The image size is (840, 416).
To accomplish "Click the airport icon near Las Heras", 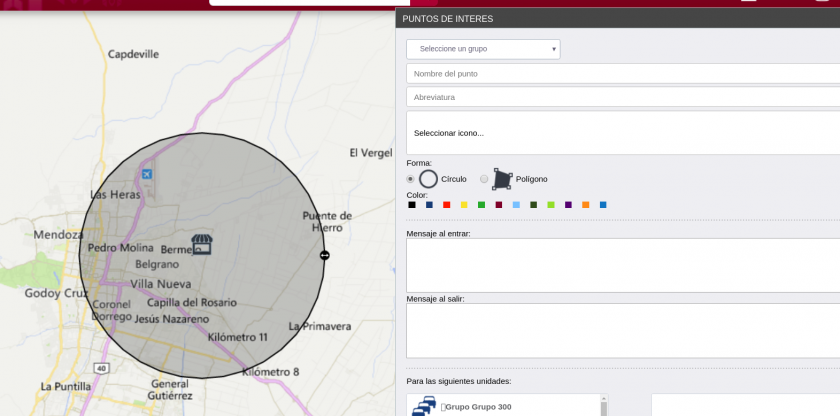I will [x=147, y=174].
